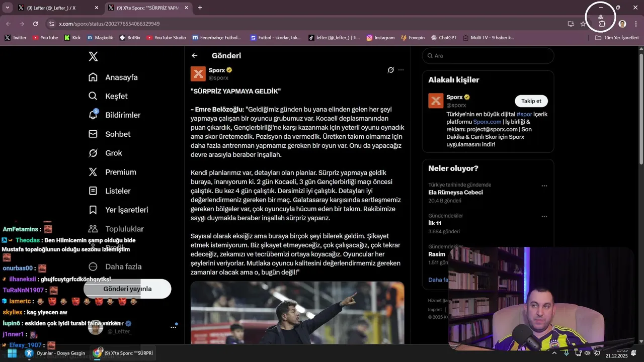This screenshot has height=362, width=644.
Task: Close the X'te Sporx tab
Action: pyautogui.click(x=187, y=8)
